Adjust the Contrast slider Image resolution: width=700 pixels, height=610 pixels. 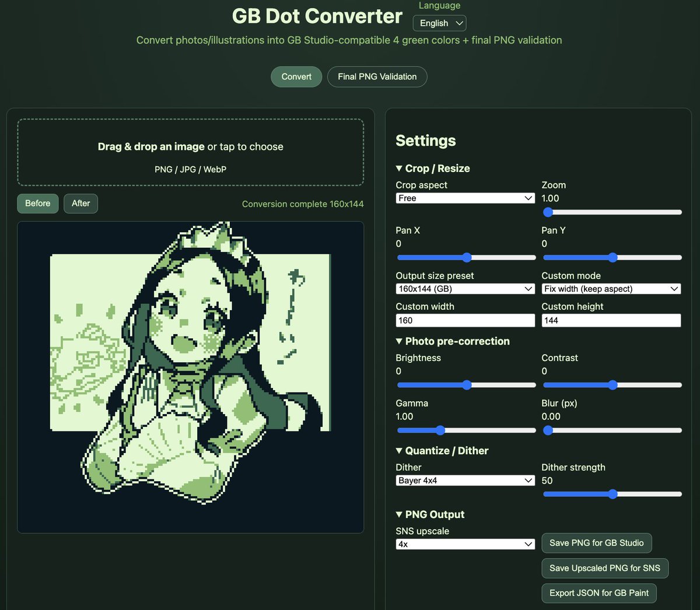[612, 385]
